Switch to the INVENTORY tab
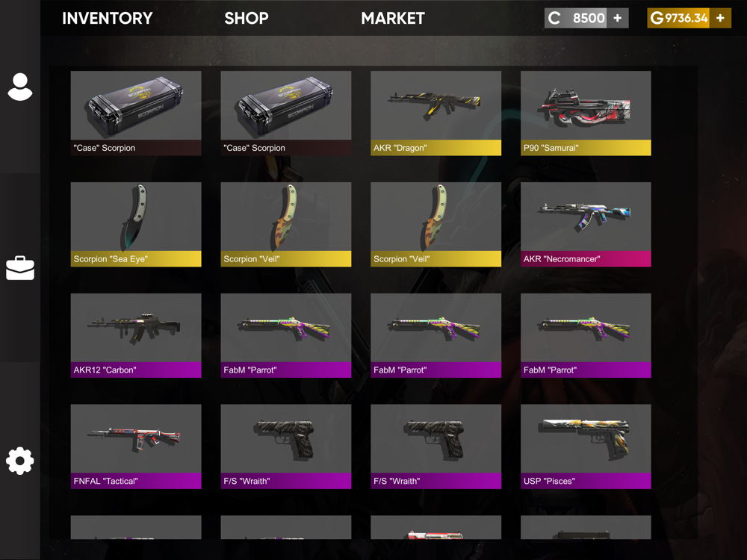Image resolution: width=747 pixels, height=560 pixels. pos(107,18)
